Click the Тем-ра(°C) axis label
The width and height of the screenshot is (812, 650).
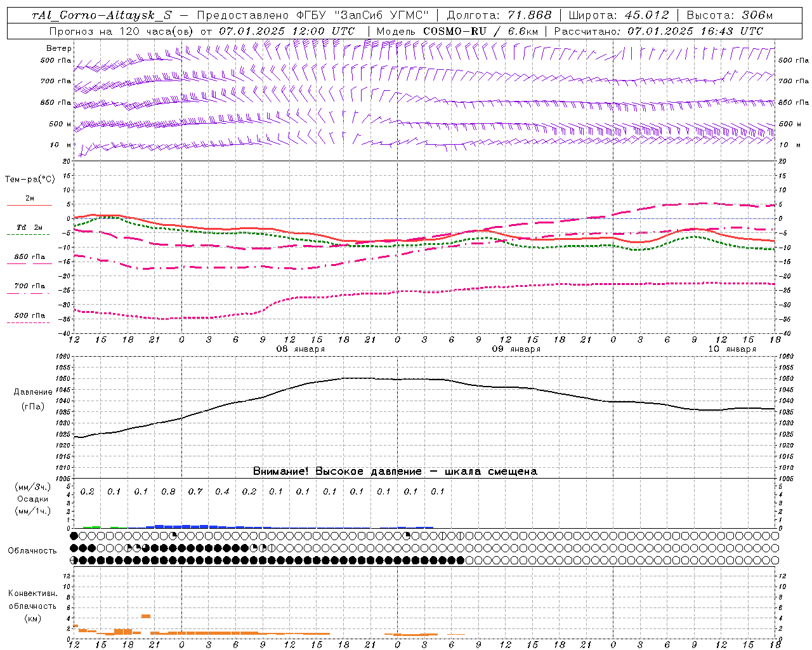click(30, 180)
